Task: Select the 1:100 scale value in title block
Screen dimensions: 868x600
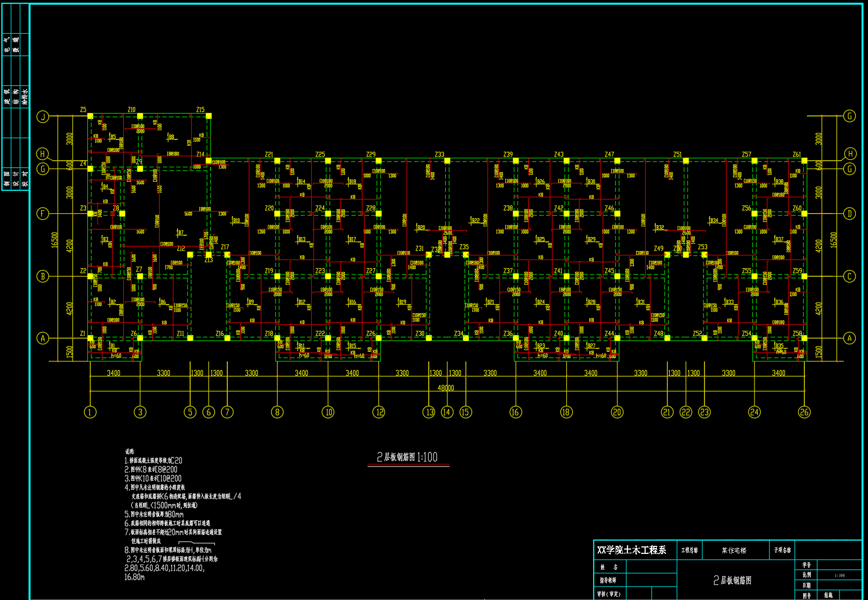Action: pyautogui.click(x=839, y=575)
